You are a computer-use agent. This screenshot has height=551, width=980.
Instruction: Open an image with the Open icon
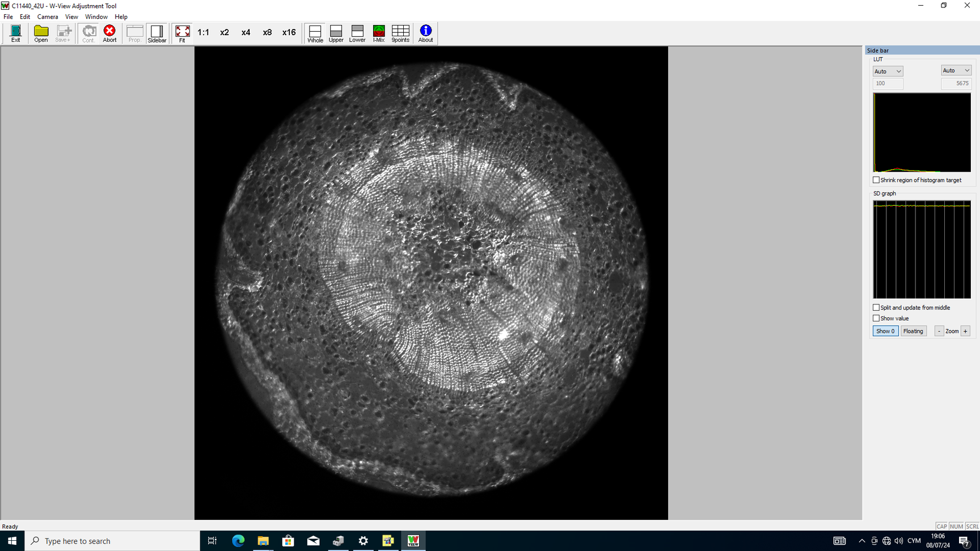[x=41, y=33]
